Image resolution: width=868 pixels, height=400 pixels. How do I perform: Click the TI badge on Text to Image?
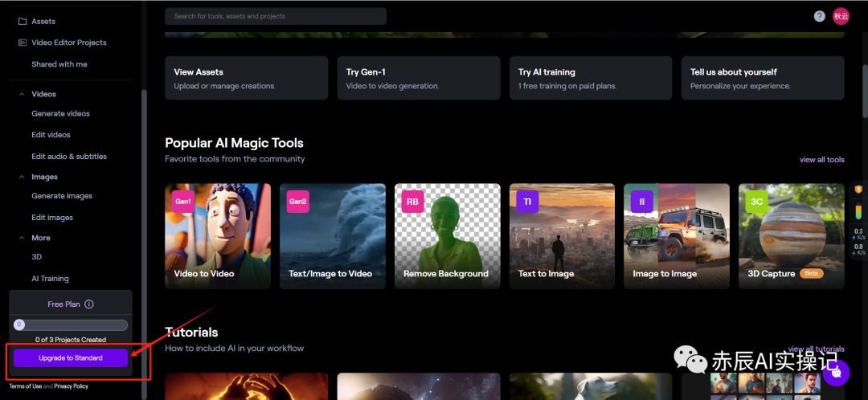pyautogui.click(x=527, y=202)
